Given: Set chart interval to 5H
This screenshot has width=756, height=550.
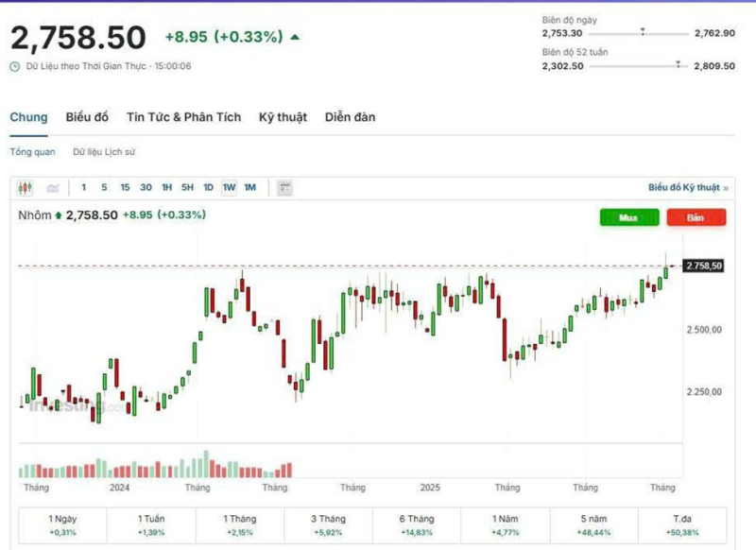Looking at the screenshot, I should tap(187, 187).
